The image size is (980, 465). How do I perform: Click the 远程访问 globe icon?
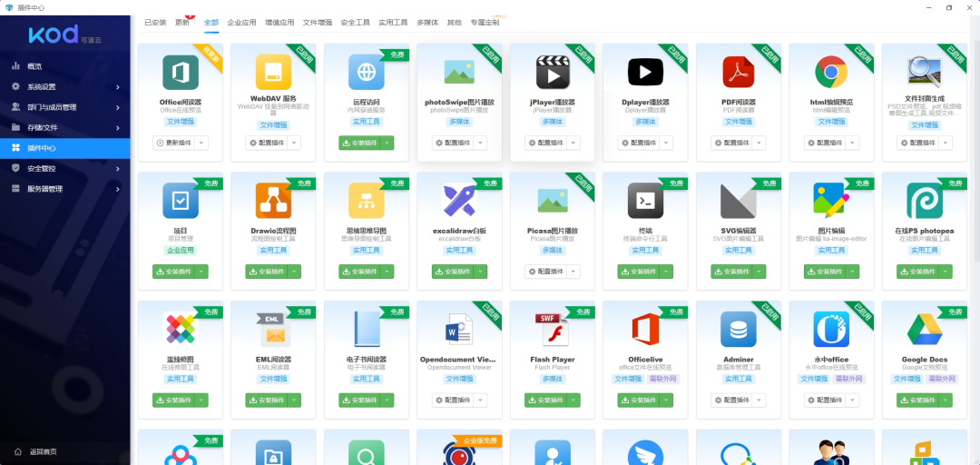367,72
